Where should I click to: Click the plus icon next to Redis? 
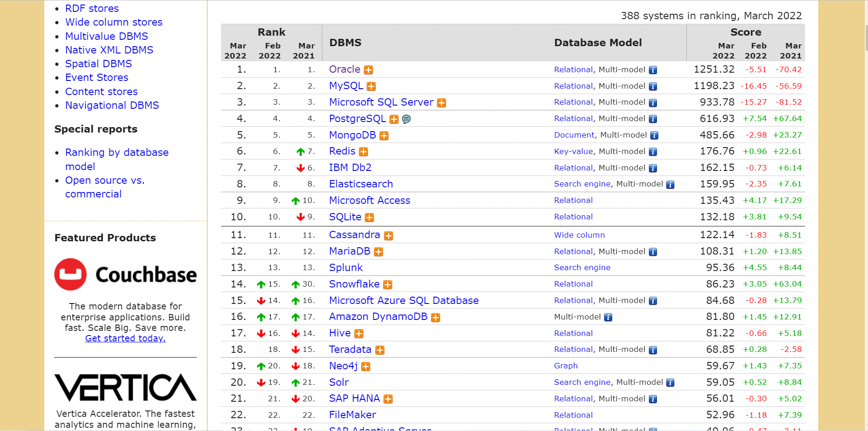[x=363, y=152]
